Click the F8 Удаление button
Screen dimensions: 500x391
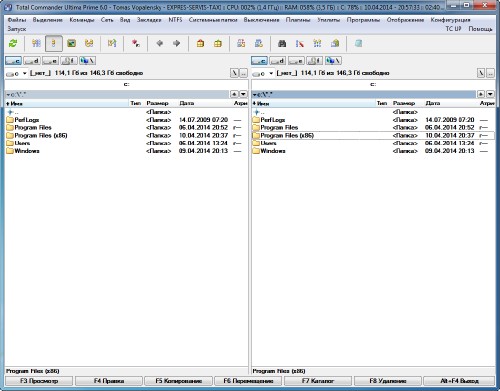[388, 381]
